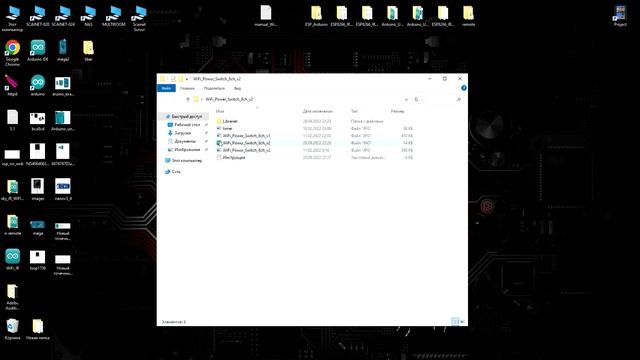Sort files by the Размер column

(398, 111)
